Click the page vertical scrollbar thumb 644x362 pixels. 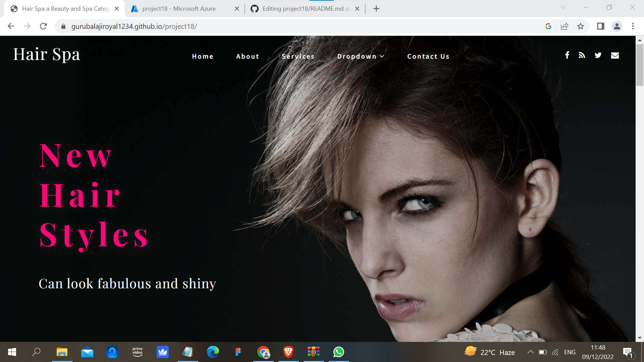[640, 65]
